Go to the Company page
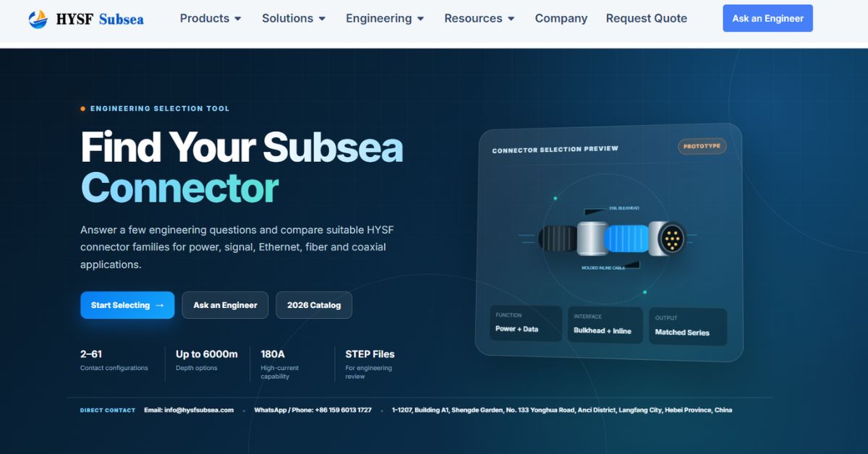The image size is (868, 454). (561, 18)
